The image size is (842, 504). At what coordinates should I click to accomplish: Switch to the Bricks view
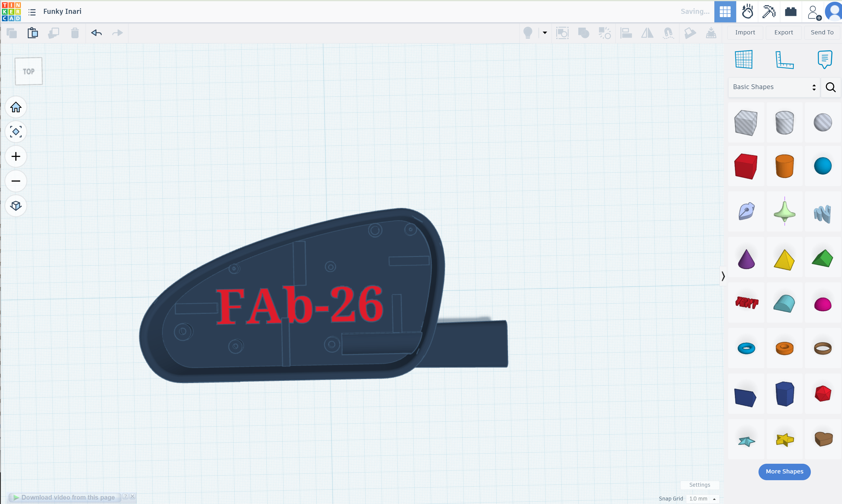coord(791,12)
